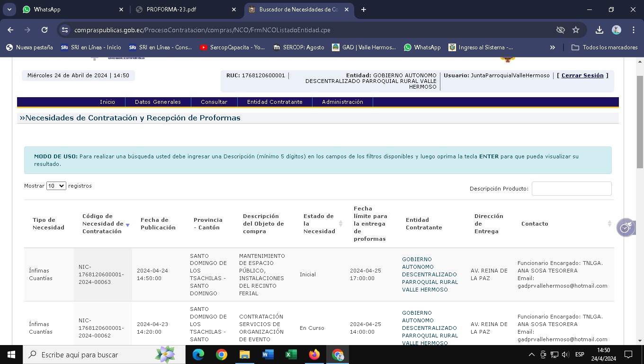Bookmark this page with the star icon
Image resolution: width=644 pixels, height=364 pixels.
point(576,30)
